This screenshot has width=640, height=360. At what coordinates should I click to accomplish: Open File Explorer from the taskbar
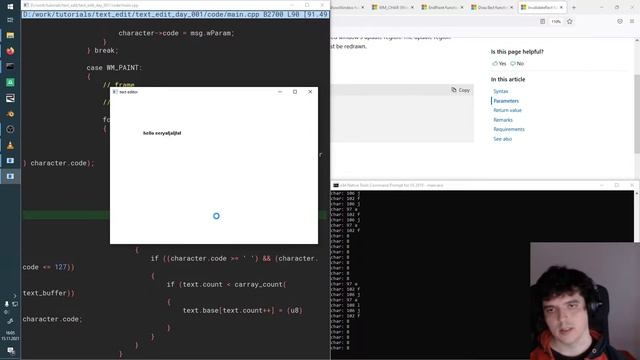10,36
